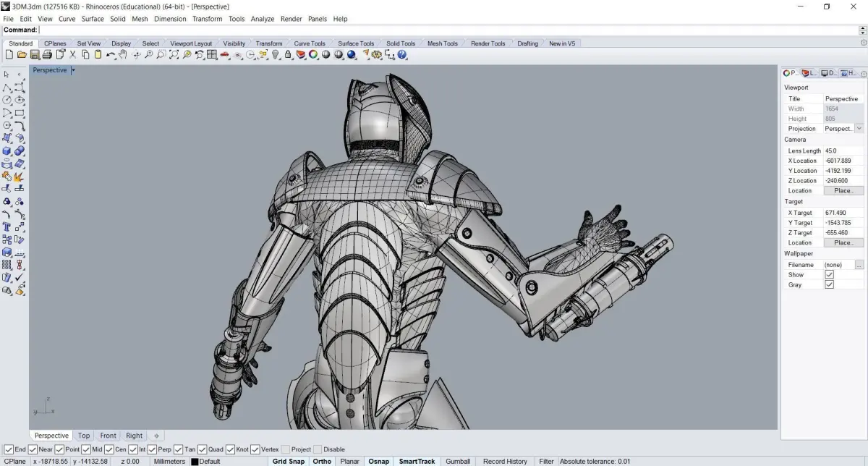Click the Explode tool icon
This screenshot has height=466, width=868.
click(x=19, y=176)
